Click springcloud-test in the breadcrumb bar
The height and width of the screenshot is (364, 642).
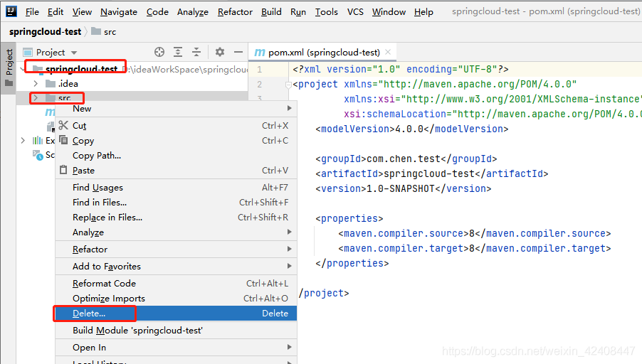45,32
